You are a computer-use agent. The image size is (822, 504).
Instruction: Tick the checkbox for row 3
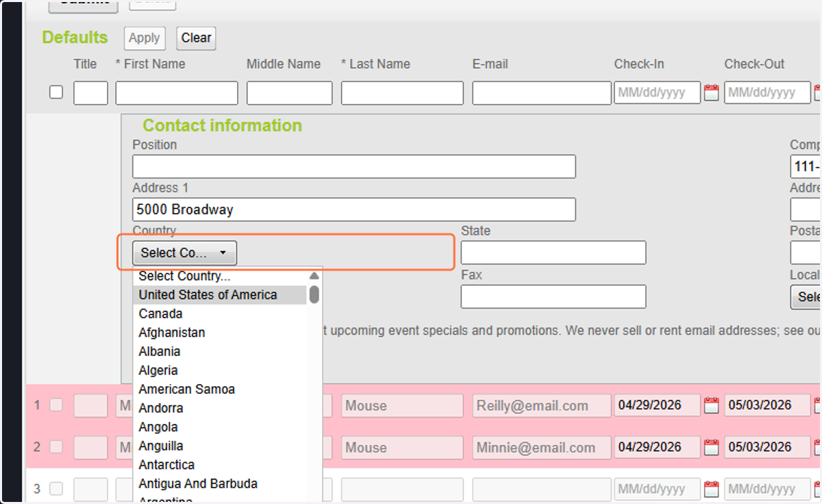[56, 488]
